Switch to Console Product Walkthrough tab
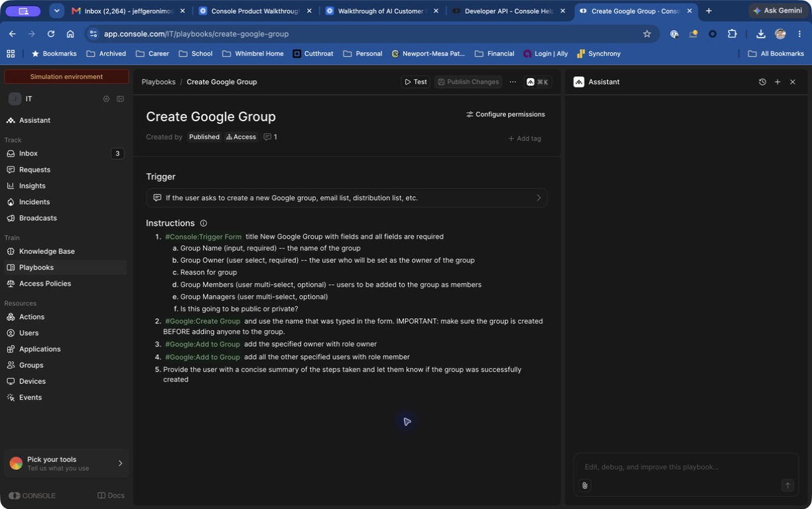This screenshot has height=509, width=812. coord(255,11)
